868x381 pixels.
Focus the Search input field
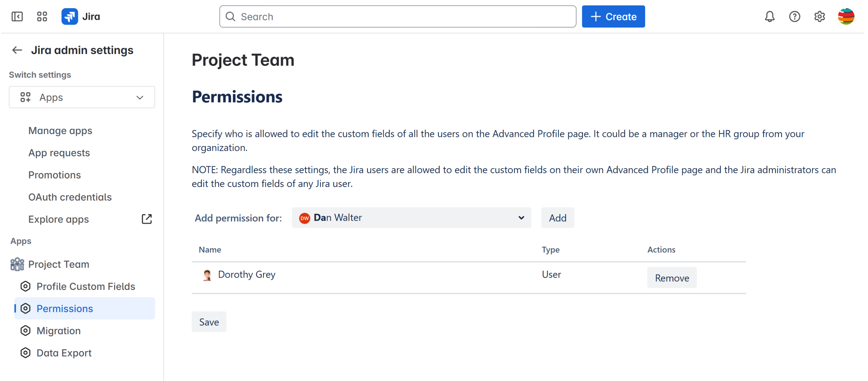398,17
